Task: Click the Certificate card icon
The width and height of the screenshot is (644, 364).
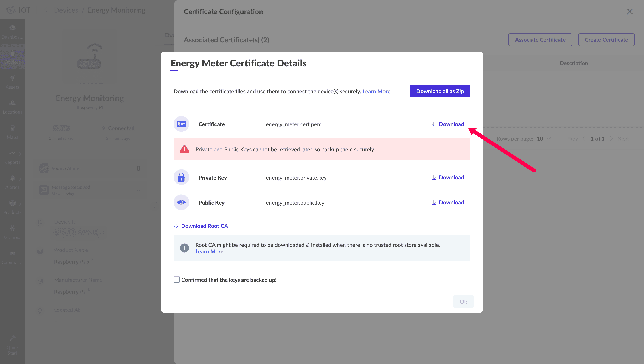Action: (181, 124)
